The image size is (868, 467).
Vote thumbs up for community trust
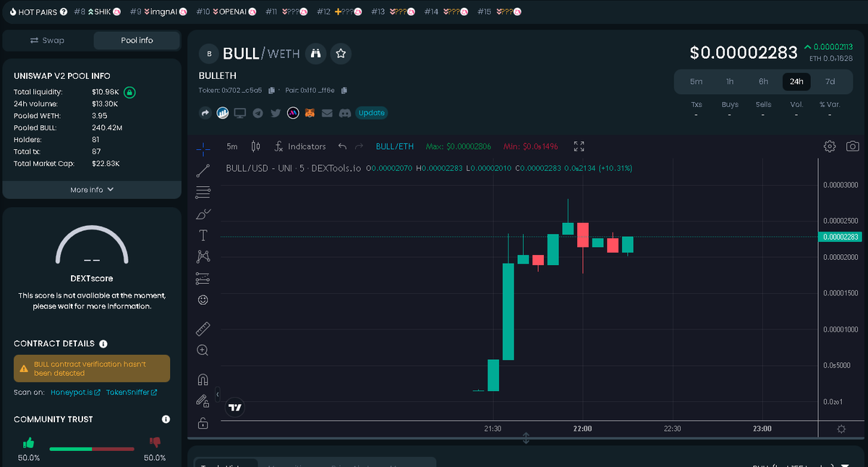pyautogui.click(x=29, y=442)
